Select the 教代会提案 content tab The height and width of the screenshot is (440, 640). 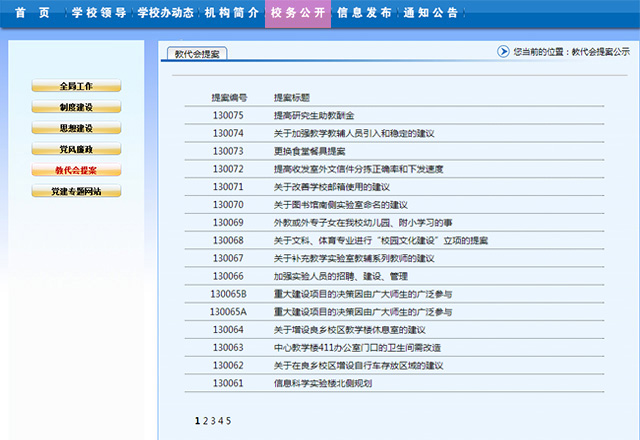[197, 54]
